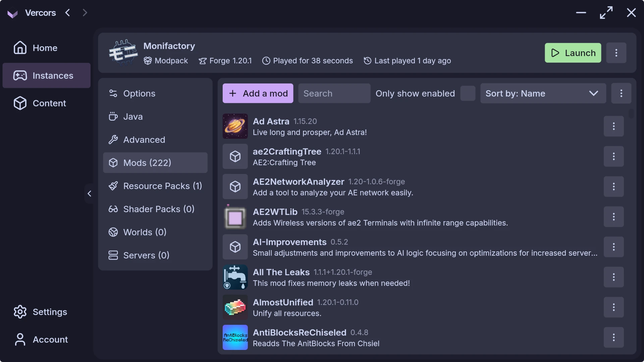Open the AntiBlocksReChiseled options menu
The width and height of the screenshot is (644, 362).
(614, 337)
